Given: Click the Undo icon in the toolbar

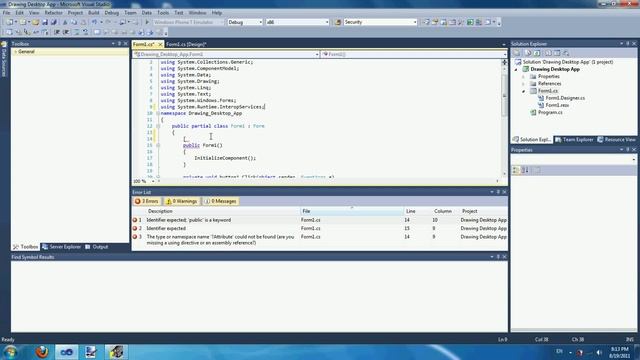Looking at the screenshot, I should [x=94, y=22].
